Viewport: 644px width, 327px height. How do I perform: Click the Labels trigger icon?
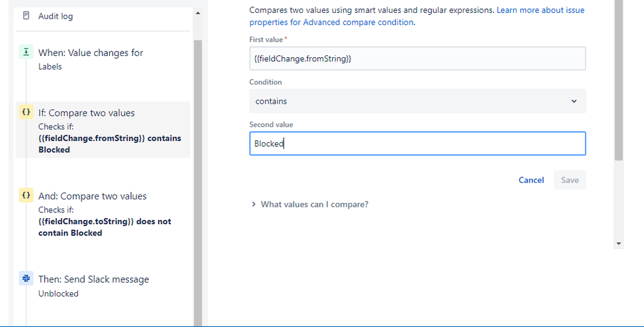click(x=26, y=51)
